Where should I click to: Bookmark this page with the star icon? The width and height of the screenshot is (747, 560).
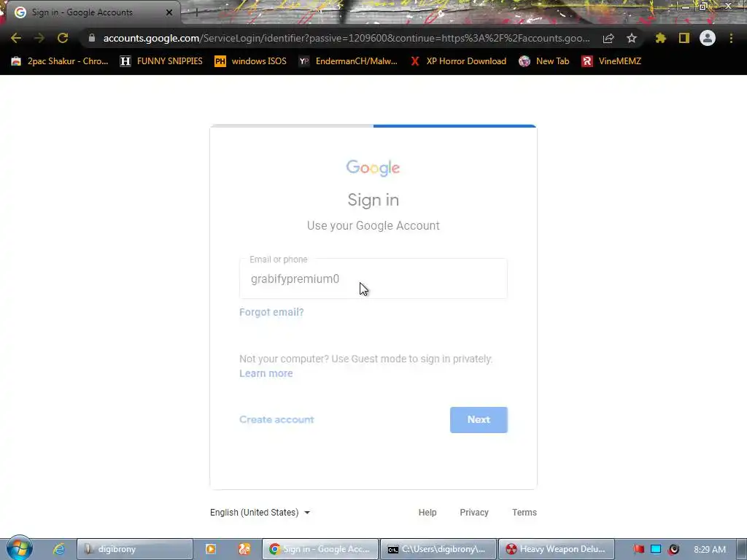(632, 38)
